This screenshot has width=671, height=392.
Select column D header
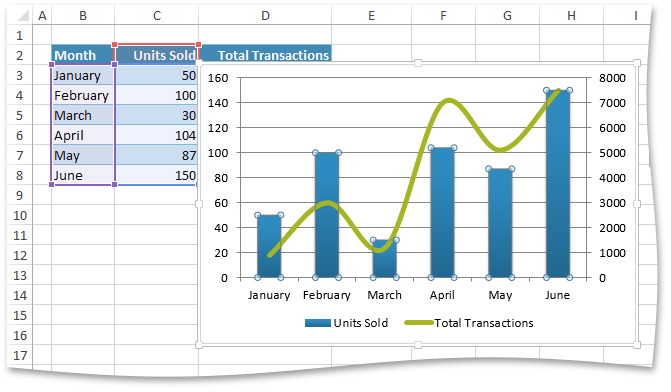[x=265, y=16]
